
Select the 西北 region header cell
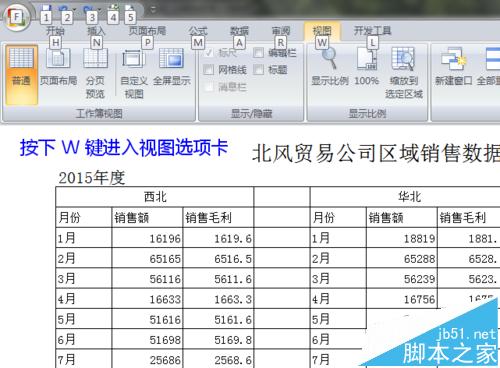click(x=155, y=197)
